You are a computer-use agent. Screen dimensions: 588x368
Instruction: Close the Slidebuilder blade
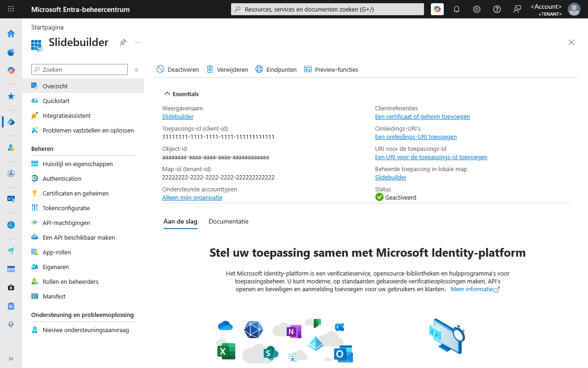click(571, 42)
